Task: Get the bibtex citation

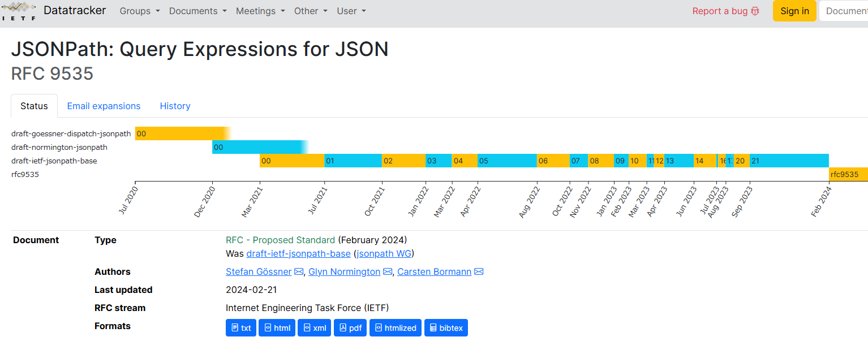Action: click(446, 328)
